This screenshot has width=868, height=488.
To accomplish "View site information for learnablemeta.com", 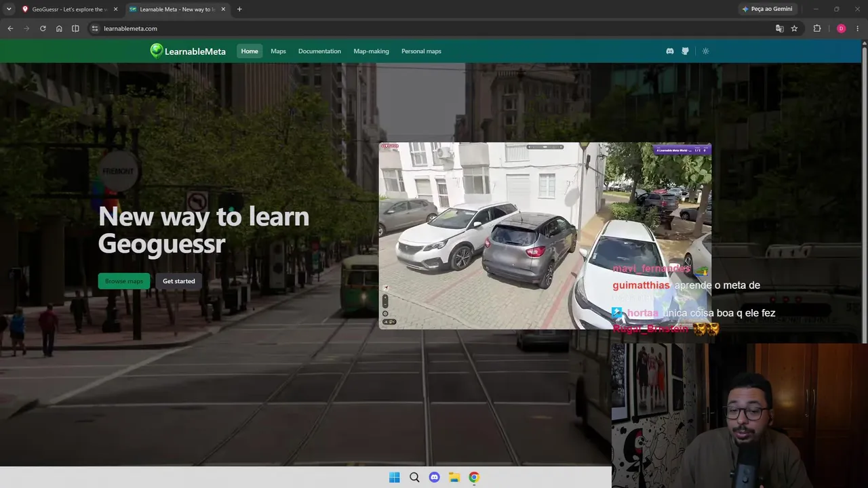I will coord(95,28).
